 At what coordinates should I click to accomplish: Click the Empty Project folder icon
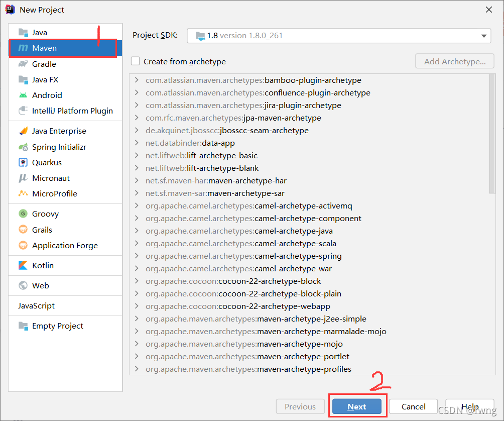pos(23,326)
